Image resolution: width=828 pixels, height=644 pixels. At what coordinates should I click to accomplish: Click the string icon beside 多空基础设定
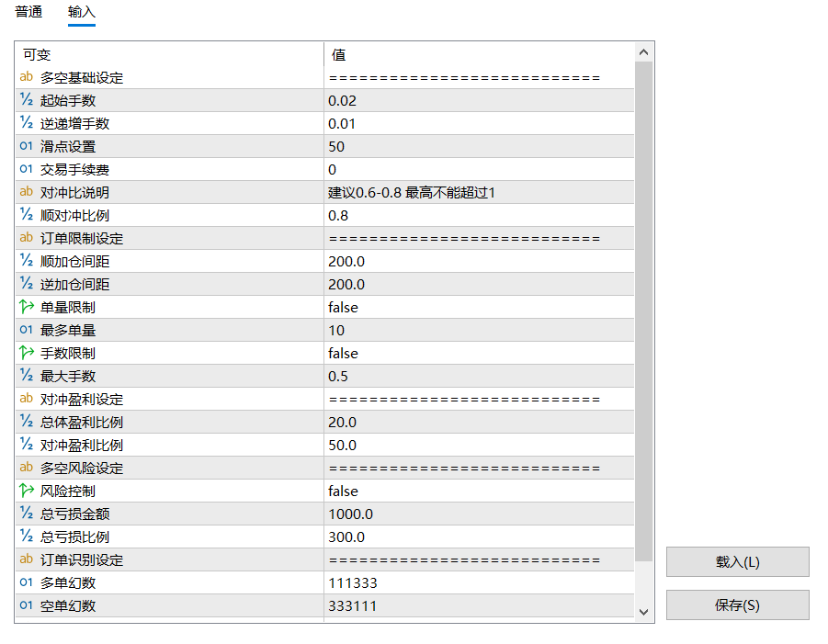pyautogui.click(x=26, y=78)
